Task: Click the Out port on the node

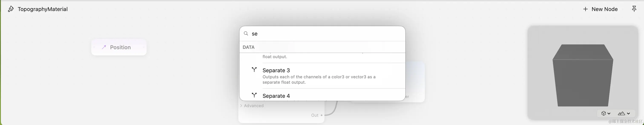Action: tap(322, 115)
